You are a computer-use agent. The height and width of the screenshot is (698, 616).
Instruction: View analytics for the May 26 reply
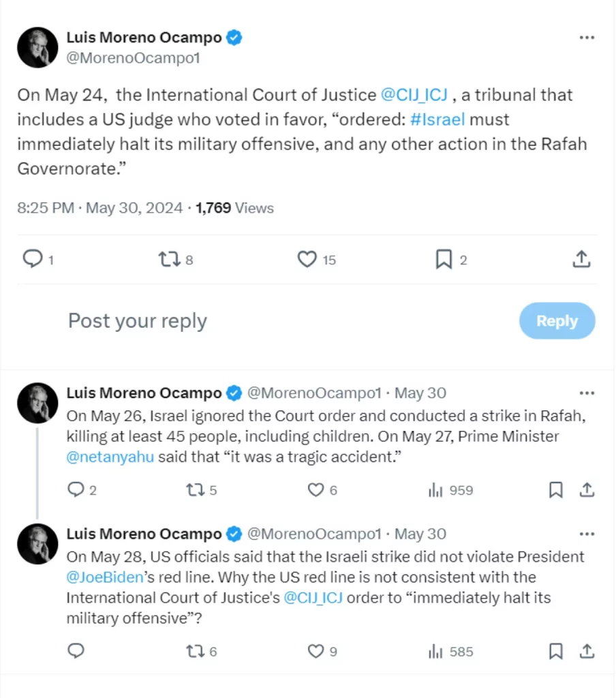point(435,490)
